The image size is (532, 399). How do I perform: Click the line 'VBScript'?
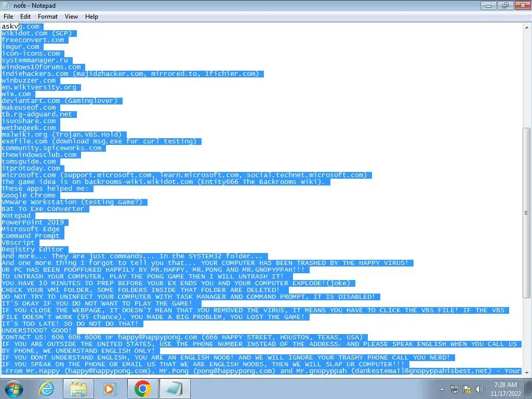click(18, 243)
